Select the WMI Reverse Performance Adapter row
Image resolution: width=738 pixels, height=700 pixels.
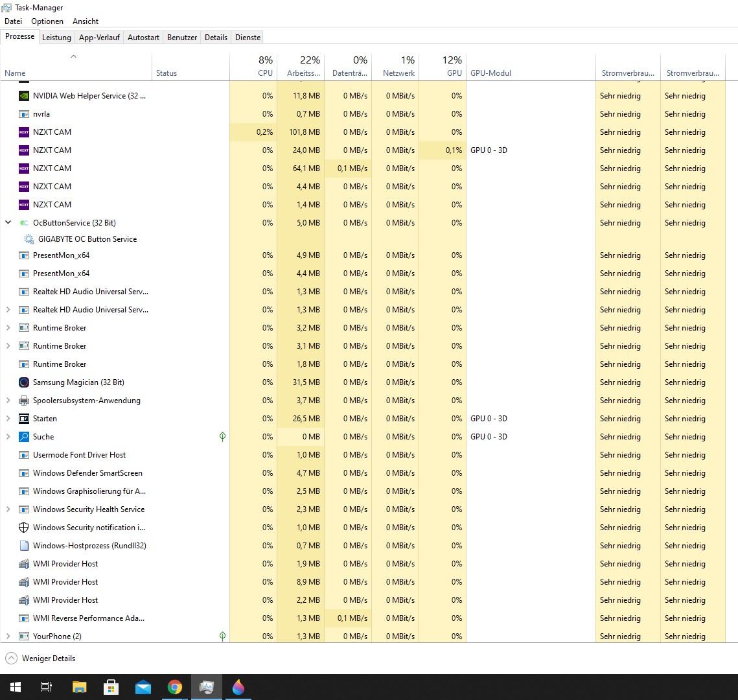click(x=362, y=618)
